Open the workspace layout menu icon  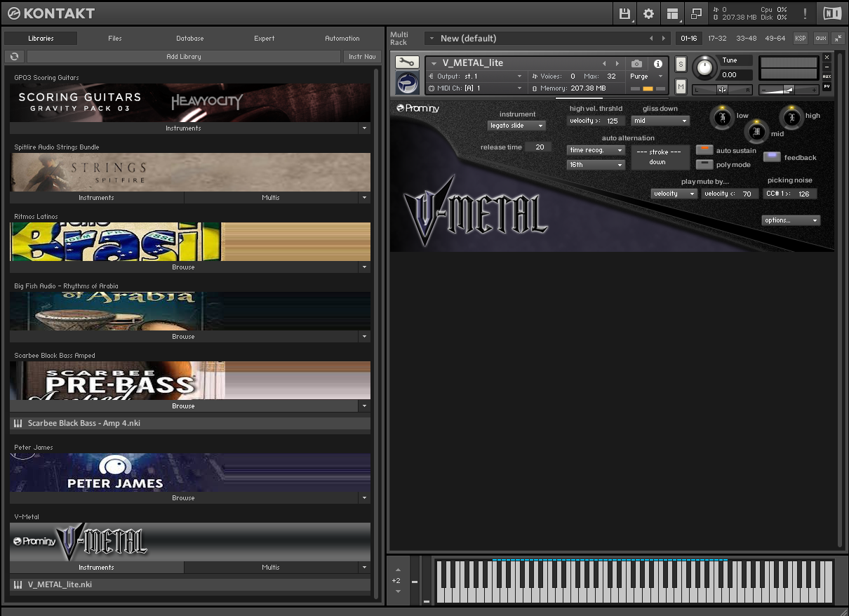click(672, 13)
